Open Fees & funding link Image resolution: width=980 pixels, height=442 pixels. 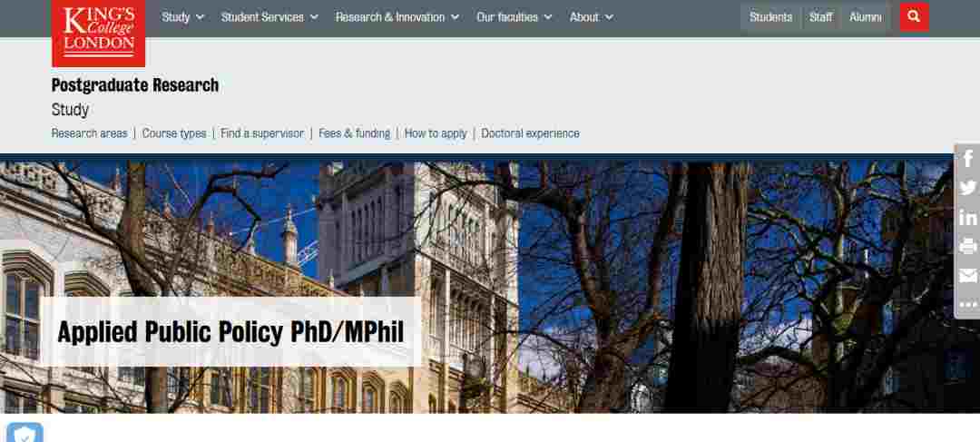click(x=355, y=133)
